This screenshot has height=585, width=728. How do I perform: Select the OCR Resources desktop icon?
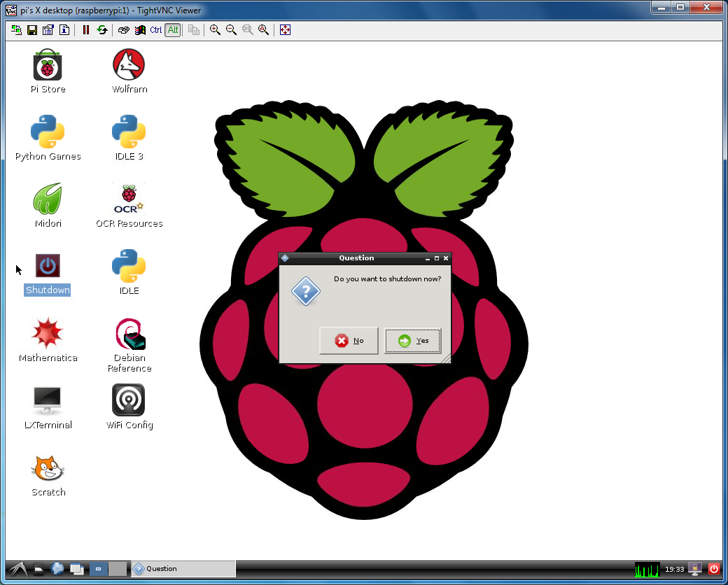point(129,205)
